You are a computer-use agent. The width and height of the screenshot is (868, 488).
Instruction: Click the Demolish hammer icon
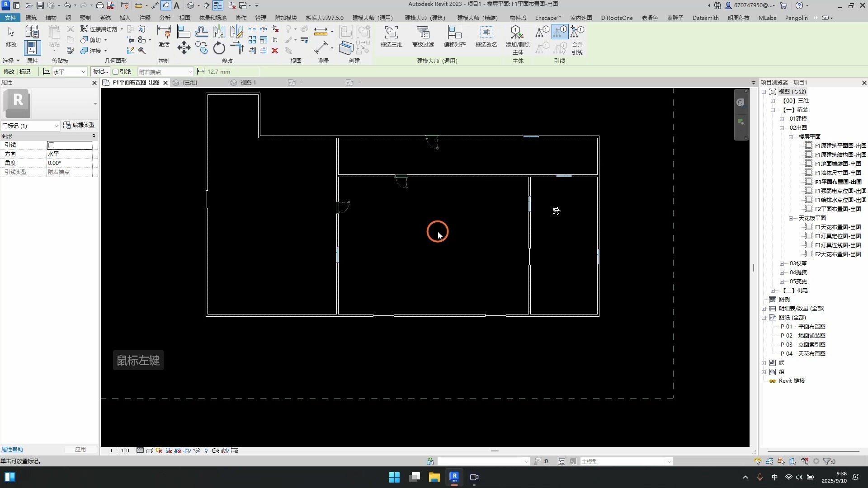(x=142, y=51)
